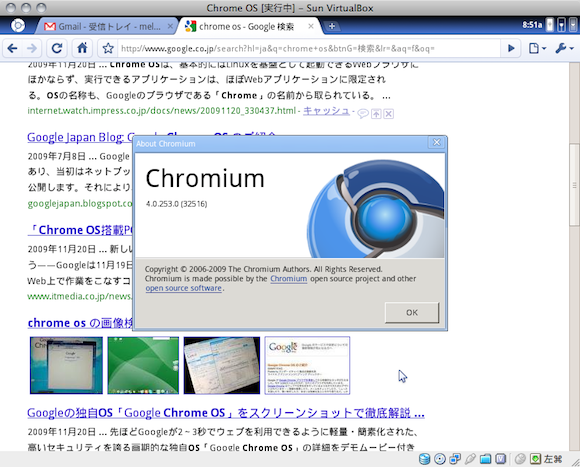
Task: Click the host key 左⌘ indicator
Action: (553, 459)
